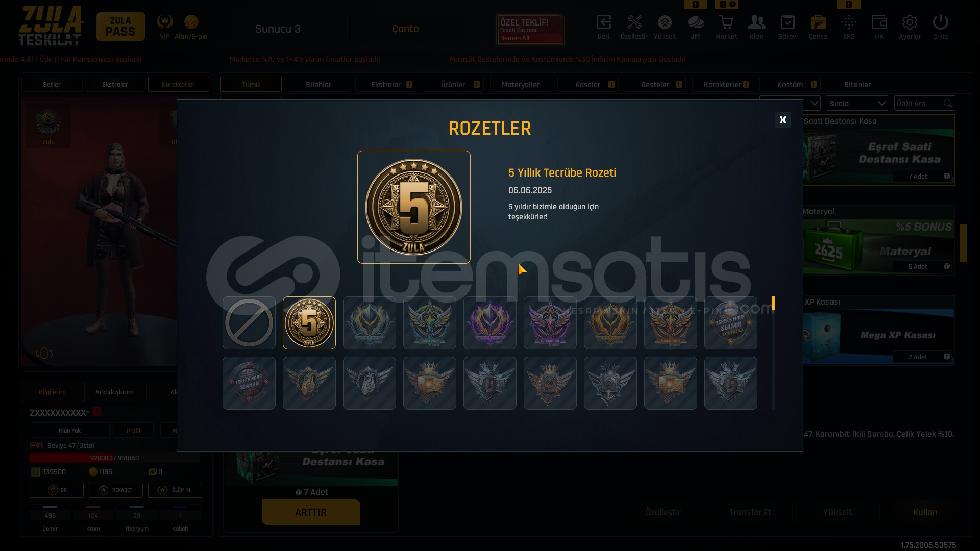
Task: Select the empty no-badge slot
Action: (x=249, y=323)
